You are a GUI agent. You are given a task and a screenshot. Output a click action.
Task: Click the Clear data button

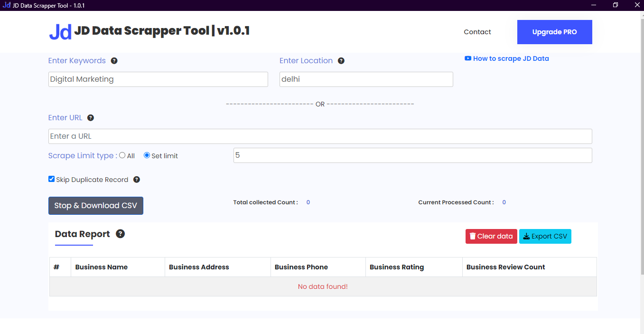[491, 236]
